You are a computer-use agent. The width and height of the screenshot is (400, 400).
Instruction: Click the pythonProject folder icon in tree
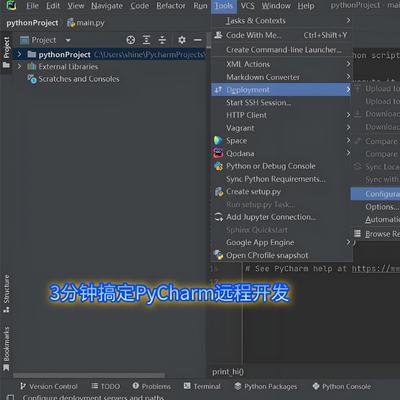32,54
